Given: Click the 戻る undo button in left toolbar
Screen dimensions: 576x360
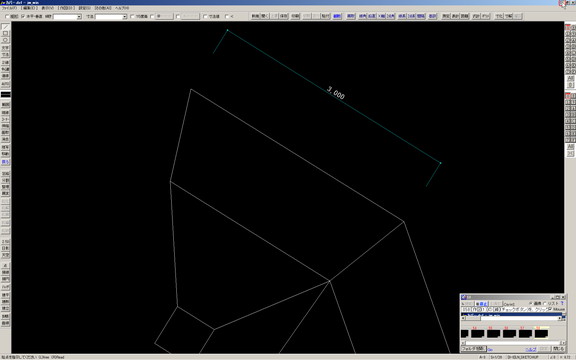Looking at the screenshot, I should [5, 162].
